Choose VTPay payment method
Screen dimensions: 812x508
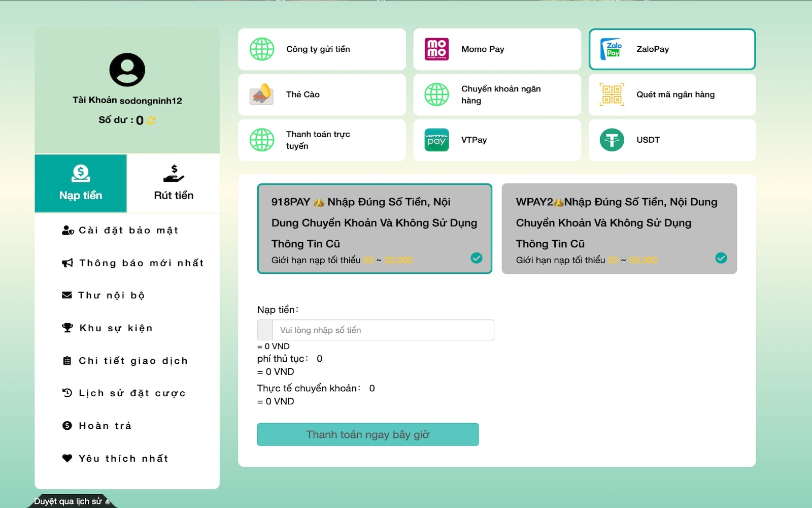pyautogui.click(x=497, y=140)
